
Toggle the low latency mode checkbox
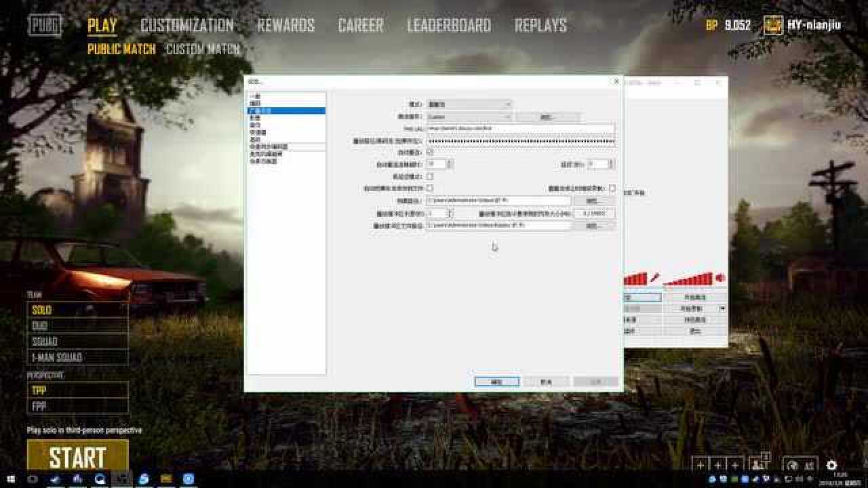pyautogui.click(x=429, y=176)
